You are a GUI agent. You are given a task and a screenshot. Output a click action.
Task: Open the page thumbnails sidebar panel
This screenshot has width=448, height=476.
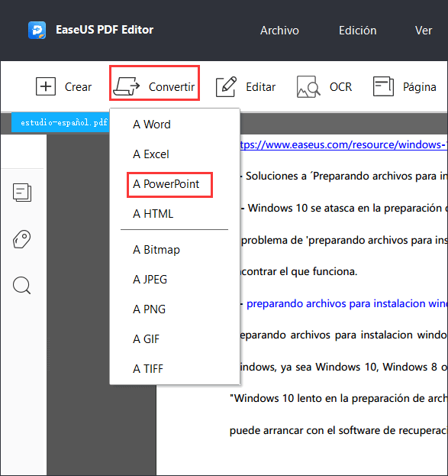pyautogui.click(x=22, y=193)
